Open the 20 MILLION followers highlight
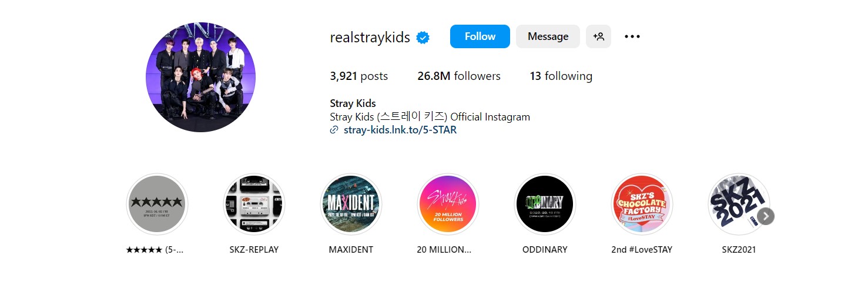Screen dimensions: 868x295 (448, 204)
